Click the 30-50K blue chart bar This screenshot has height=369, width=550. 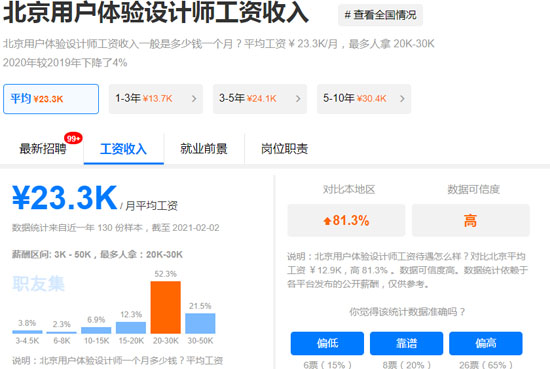click(x=200, y=323)
